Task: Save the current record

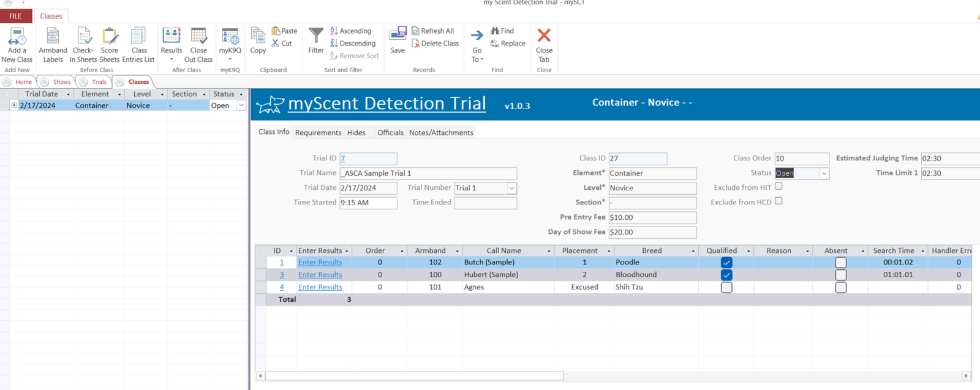Action: click(398, 40)
